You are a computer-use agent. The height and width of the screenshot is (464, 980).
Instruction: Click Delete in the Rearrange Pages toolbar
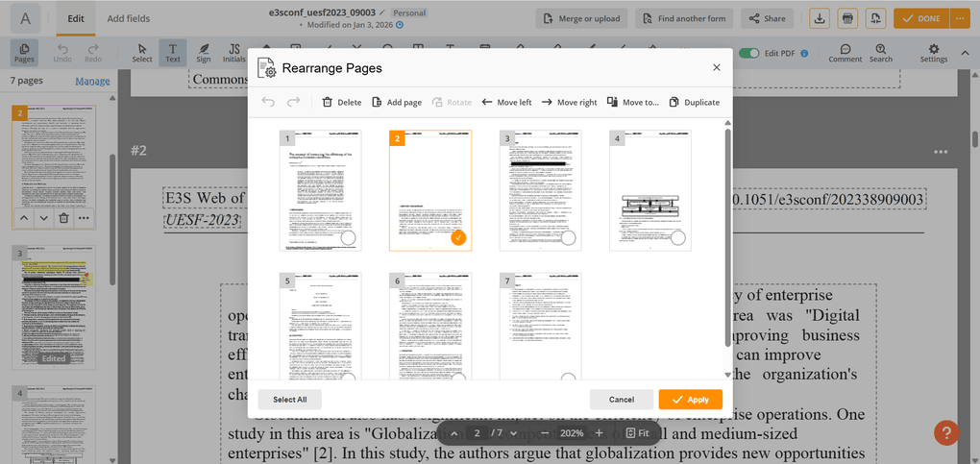(x=341, y=102)
